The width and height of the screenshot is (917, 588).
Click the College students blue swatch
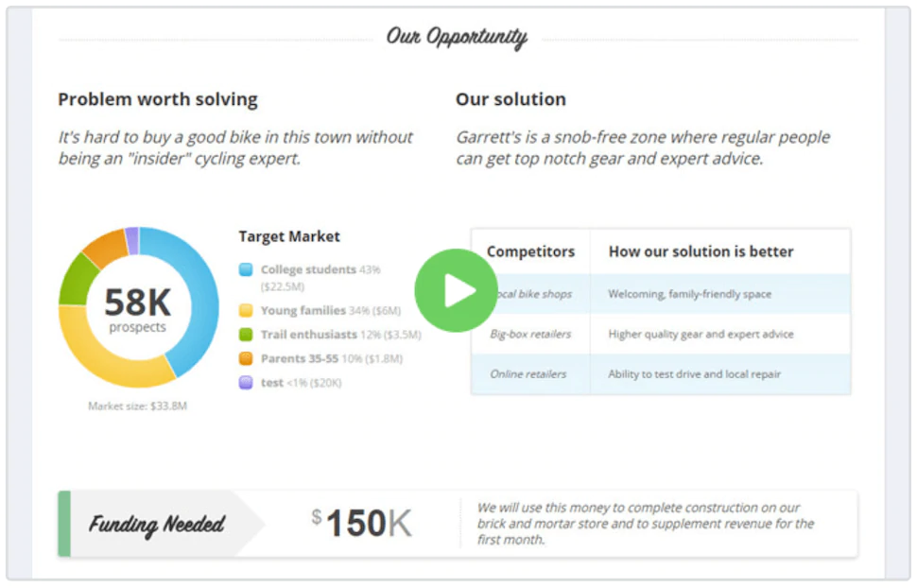[246, 269]
